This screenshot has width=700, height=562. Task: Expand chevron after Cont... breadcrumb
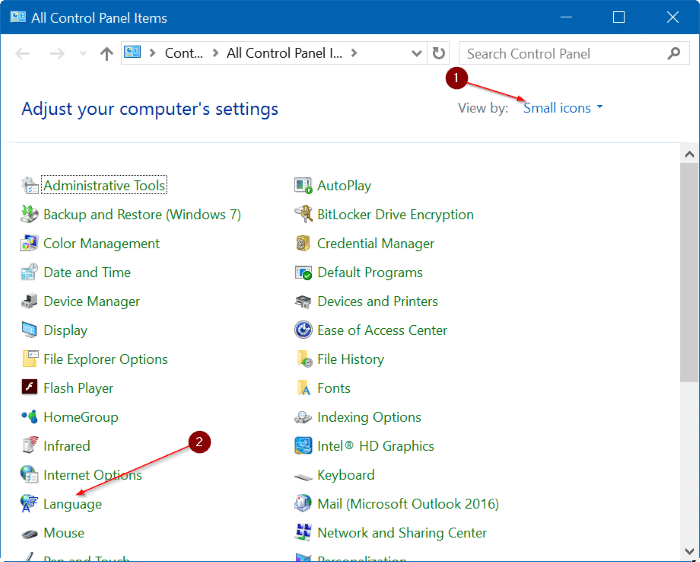tap(216, 53)
